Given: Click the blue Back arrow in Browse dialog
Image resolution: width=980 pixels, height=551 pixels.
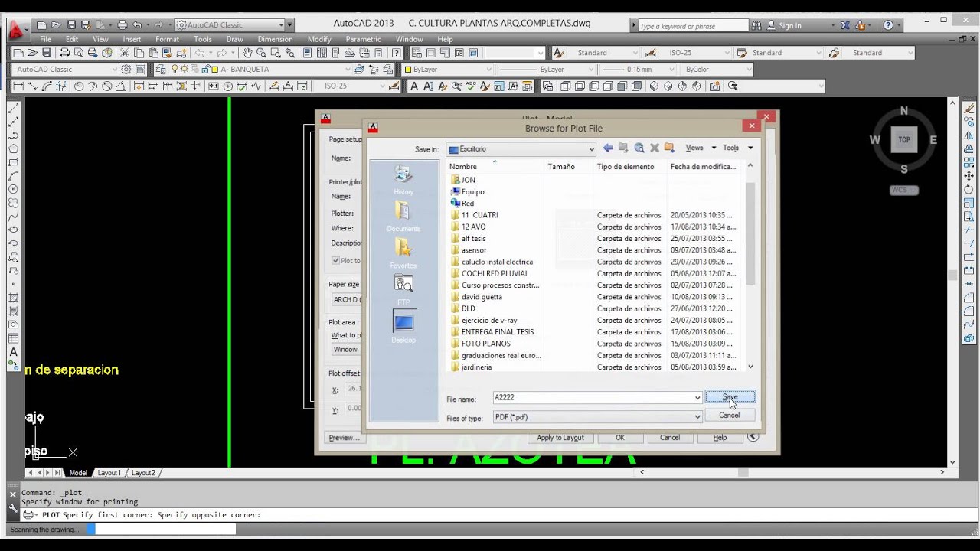Looking at the screenshot, I should point(608,148).
